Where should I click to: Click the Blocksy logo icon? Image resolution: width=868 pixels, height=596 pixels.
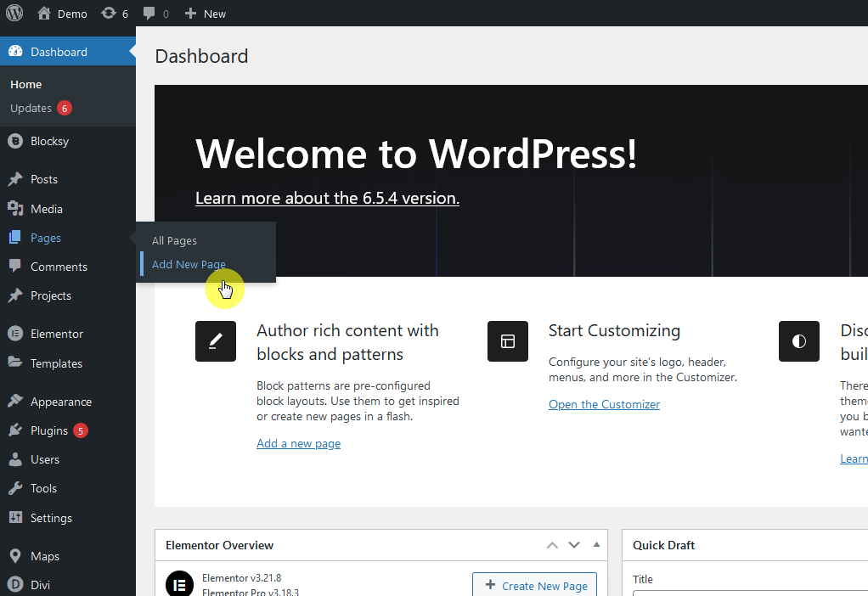(x=15, y=141)
